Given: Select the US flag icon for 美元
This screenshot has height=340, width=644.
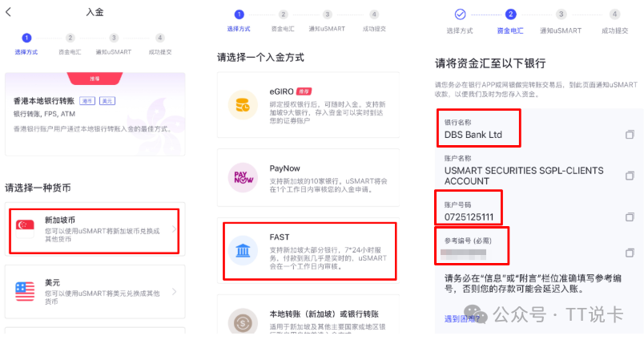Looking at the screenshot, I should (x=25, y=292).
